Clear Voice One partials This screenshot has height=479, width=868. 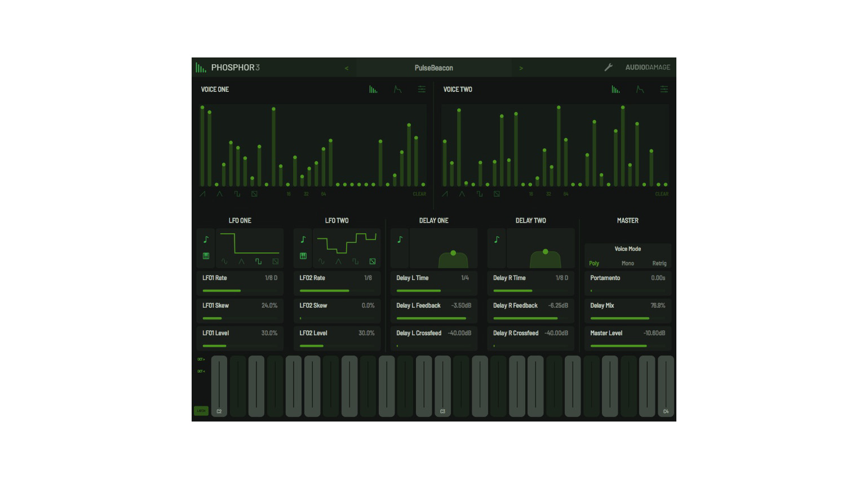click(419, 194)
